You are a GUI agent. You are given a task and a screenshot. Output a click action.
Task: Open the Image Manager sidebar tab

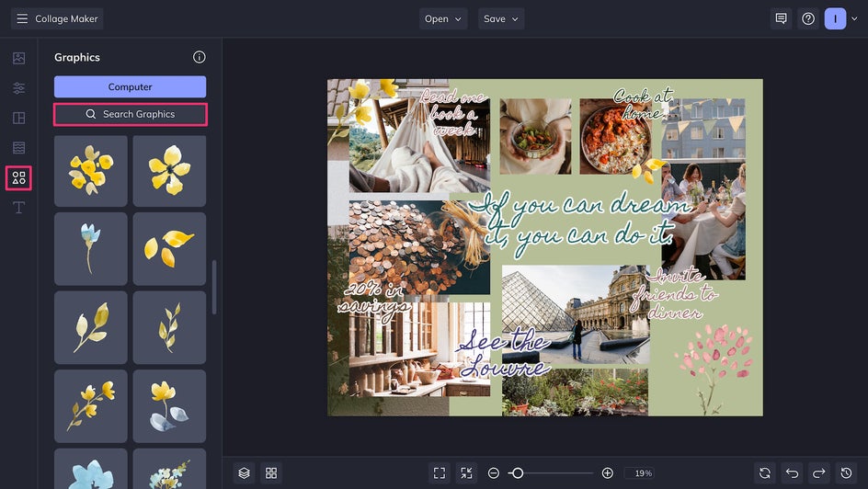coord(18,58)
